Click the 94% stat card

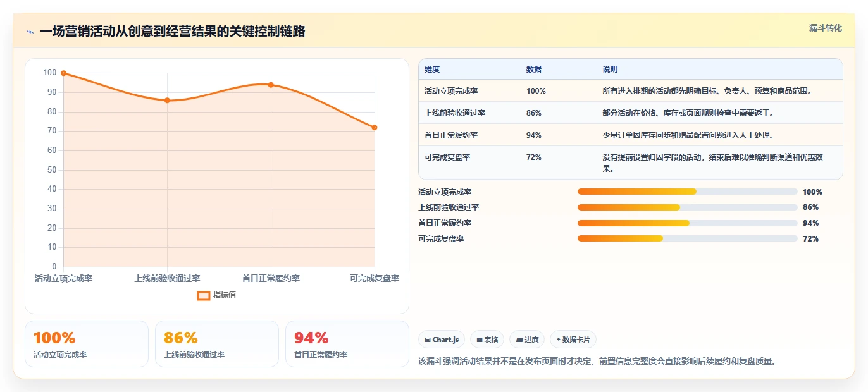pos(347,344)
